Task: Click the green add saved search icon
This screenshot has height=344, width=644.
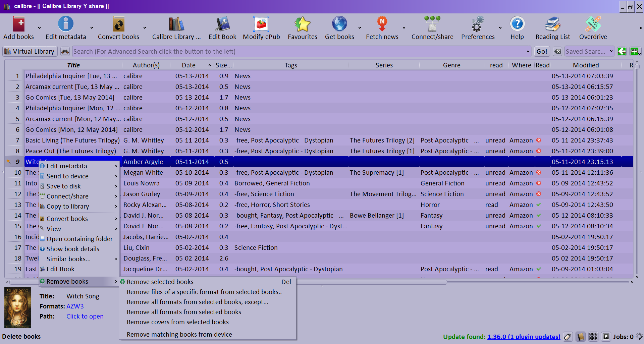Action: [x=634, y=51]
